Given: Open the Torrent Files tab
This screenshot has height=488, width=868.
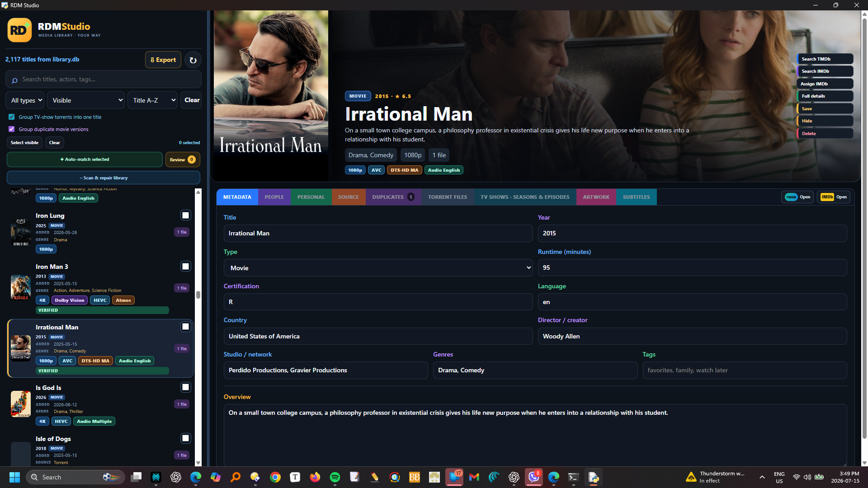Looking at the screenshot, I should [448, 197].
